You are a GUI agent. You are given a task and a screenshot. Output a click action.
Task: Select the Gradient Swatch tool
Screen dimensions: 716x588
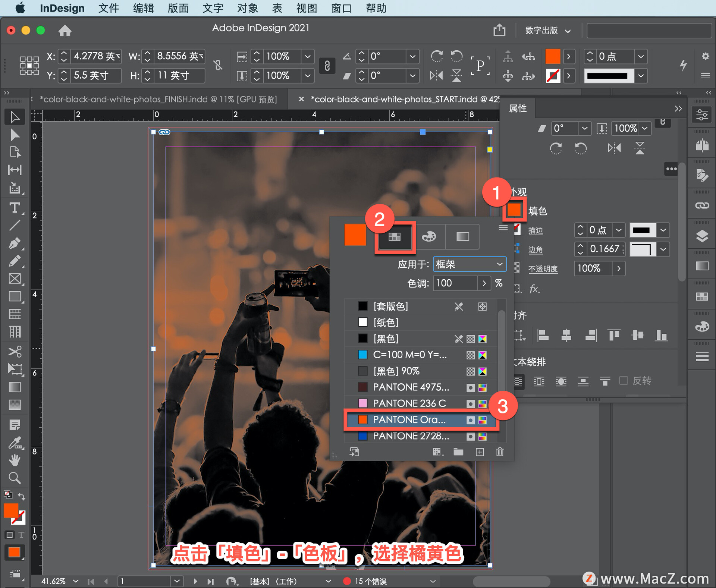click(15, 387)
